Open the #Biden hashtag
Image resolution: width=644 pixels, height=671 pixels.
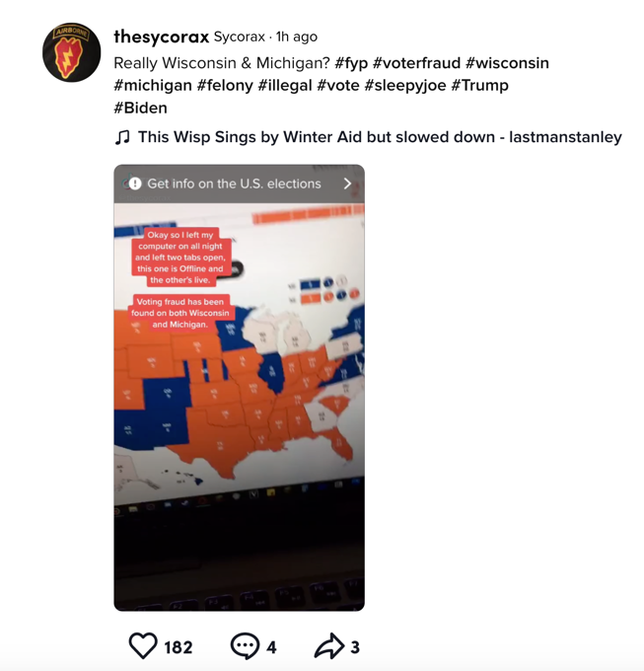[x=140, y=108]
